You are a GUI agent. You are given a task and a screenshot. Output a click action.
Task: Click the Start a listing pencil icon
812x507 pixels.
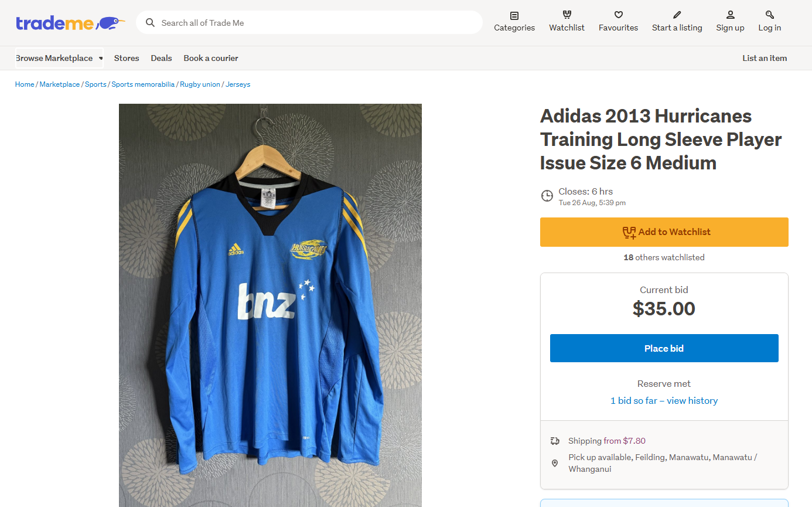tap(677, 15)
